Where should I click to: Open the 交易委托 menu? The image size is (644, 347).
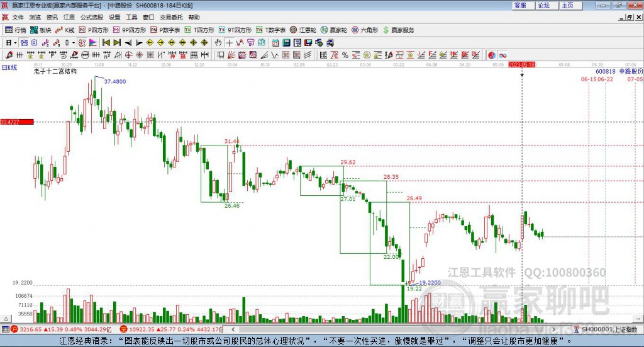(171, 17)
